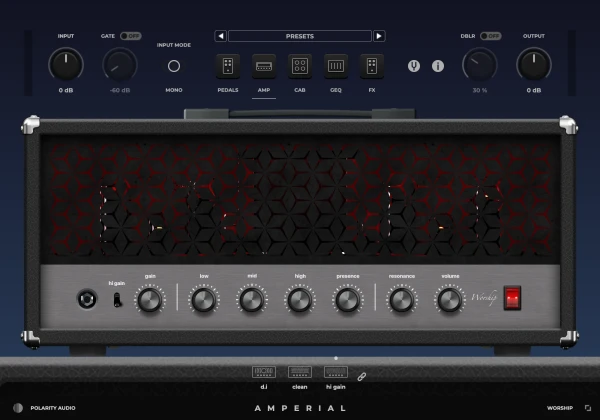Go to next preset with right arrow
600x420 pixels.
tap(379, 36)
